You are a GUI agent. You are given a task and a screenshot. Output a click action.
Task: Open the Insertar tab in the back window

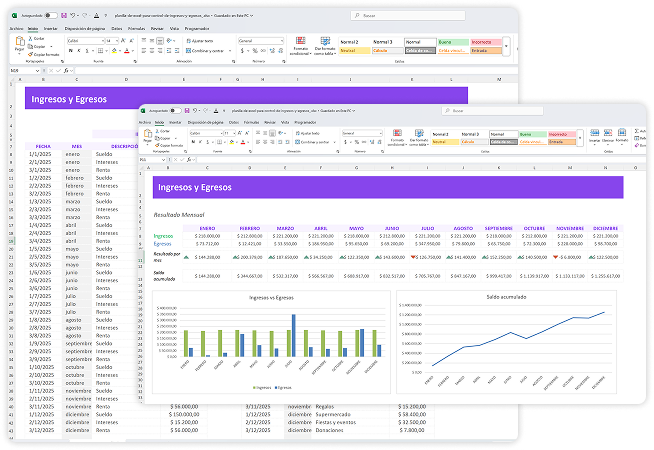[x=50, y=28]
